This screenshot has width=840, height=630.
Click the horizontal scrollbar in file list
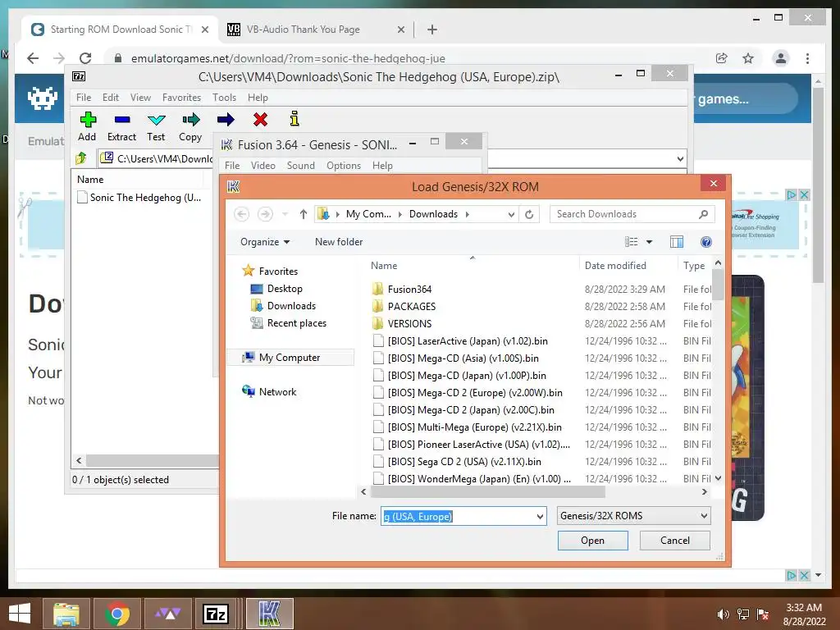pyautogui.click(x=487, y=492)
